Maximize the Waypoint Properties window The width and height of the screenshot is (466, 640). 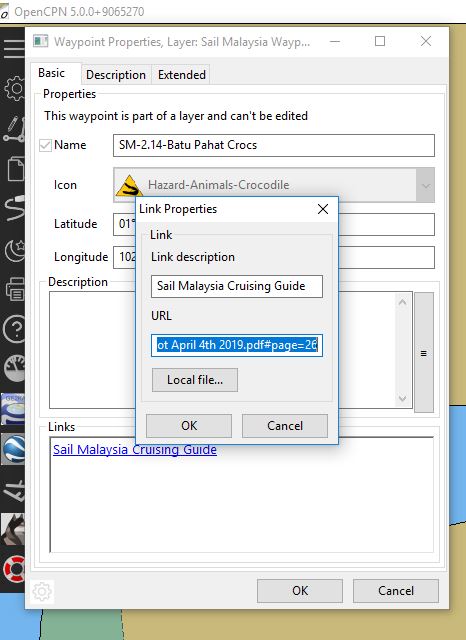[380, 41]
